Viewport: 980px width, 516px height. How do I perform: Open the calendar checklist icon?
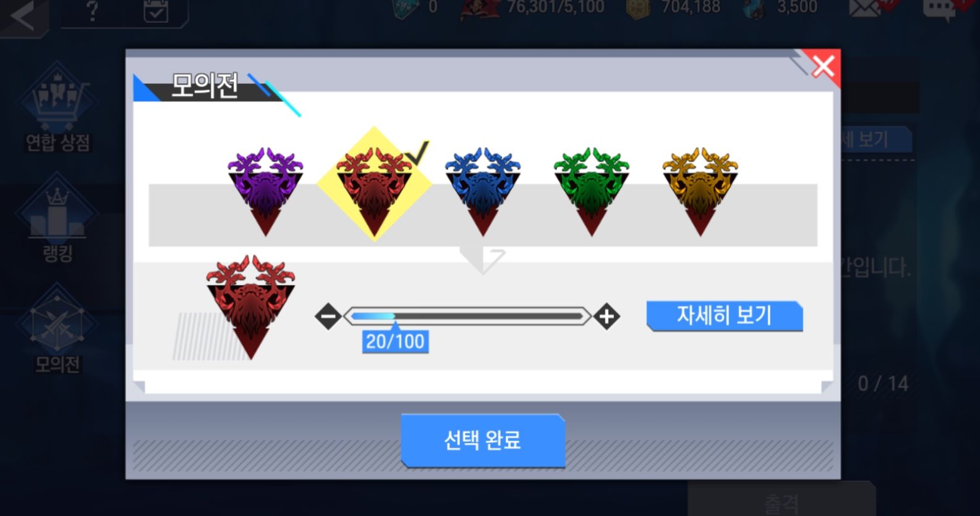[x=156, y=11]
